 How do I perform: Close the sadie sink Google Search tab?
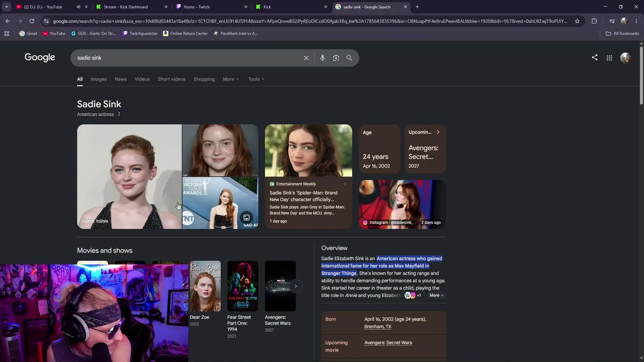pyautogui.click(x=406, y=7)
